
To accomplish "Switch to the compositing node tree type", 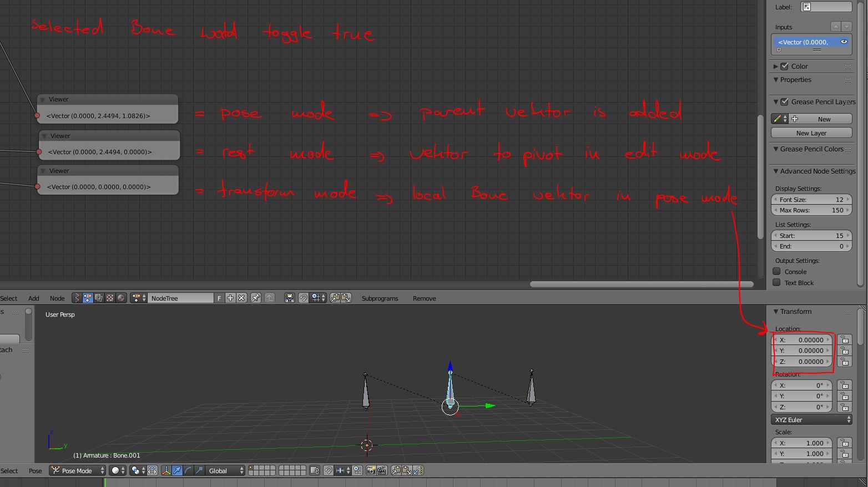I will (x=99, y=298).
